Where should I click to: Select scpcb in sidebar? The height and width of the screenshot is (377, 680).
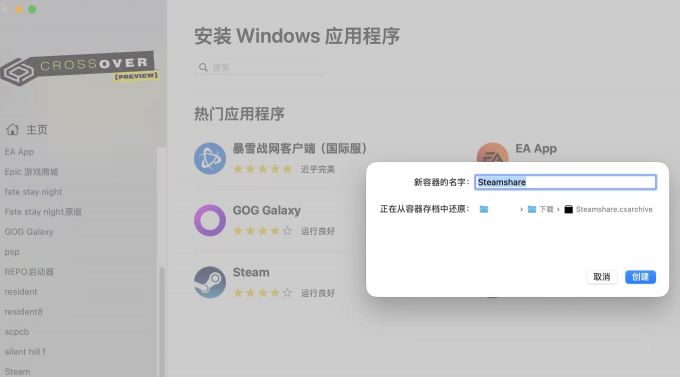16,331
